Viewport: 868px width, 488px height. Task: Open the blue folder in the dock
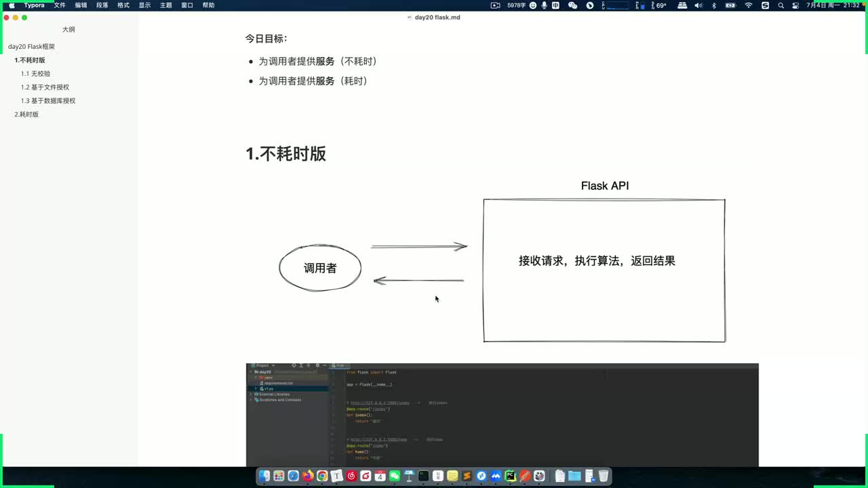574,476
